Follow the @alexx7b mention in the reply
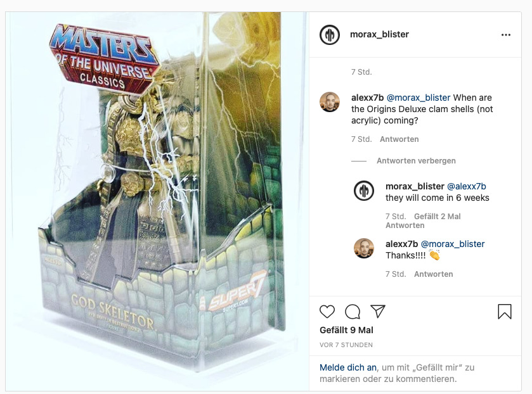This screenshot has height=394, width=532. coord(467,186)
